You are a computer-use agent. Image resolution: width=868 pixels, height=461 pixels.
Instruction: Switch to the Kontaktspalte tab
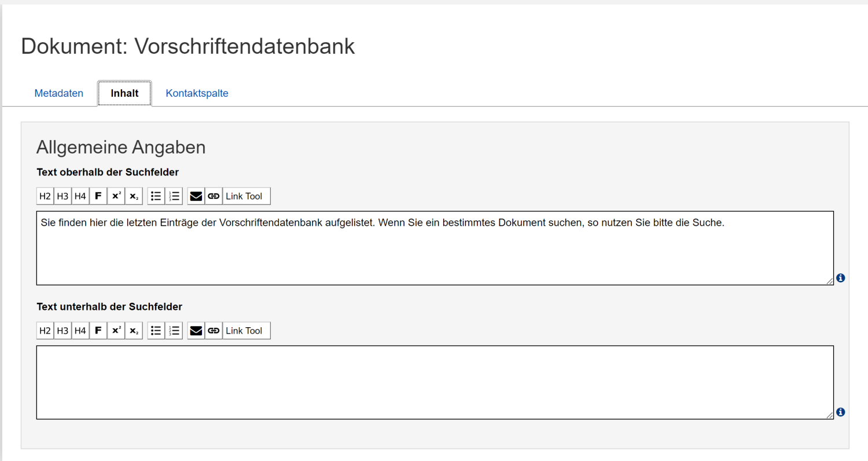point(197,93)
